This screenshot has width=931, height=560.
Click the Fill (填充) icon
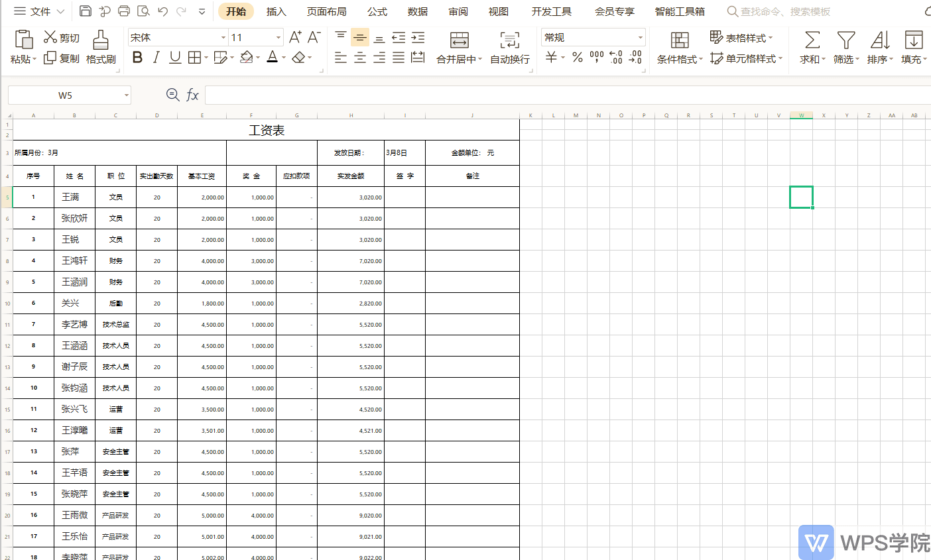pyautogui.click(x=914, y=40)
